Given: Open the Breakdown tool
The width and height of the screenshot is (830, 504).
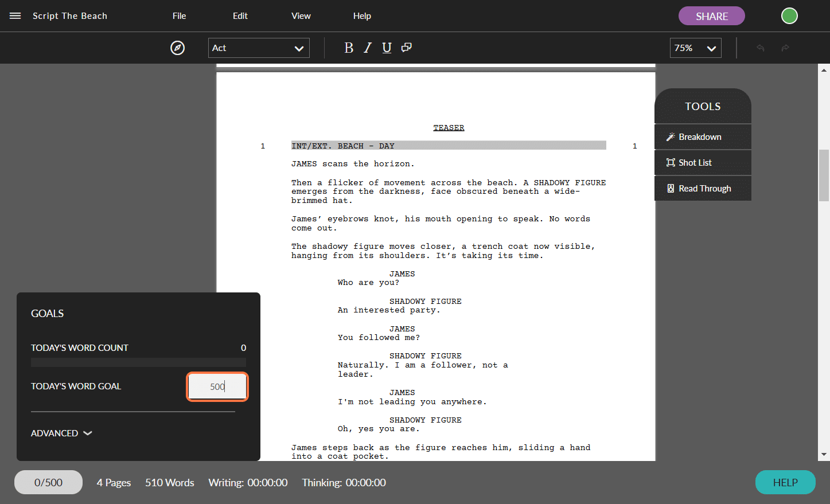Looking at the screenshot, I should pos(701,136).
